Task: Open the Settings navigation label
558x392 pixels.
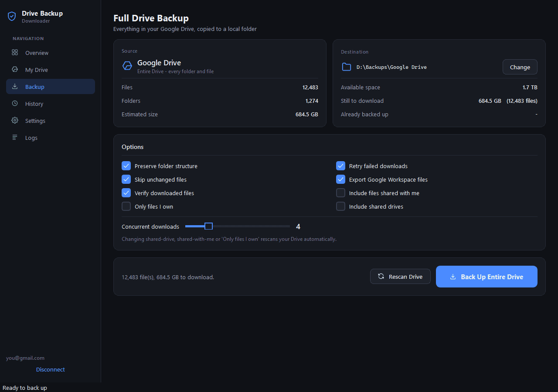Action: 35,121
